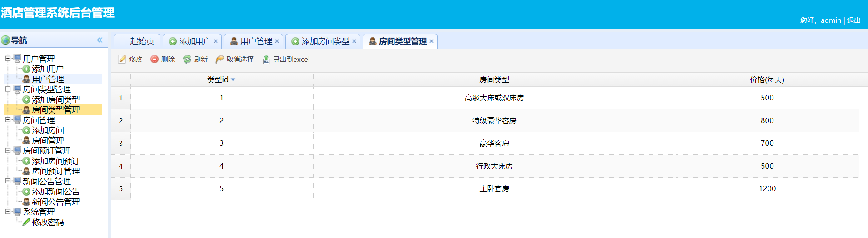Click the 修改 edit pencil icon in toolbar
Image resolution: width=868 pixels, height=238 pixels.
(x=122, y=59)
